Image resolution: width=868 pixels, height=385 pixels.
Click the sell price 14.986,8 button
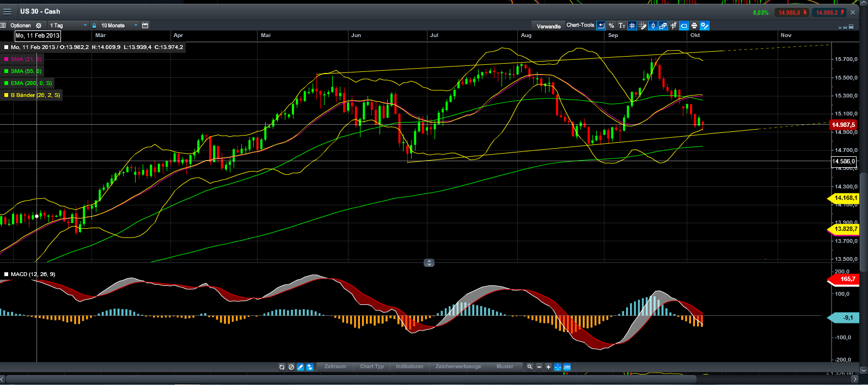[792, 13]
